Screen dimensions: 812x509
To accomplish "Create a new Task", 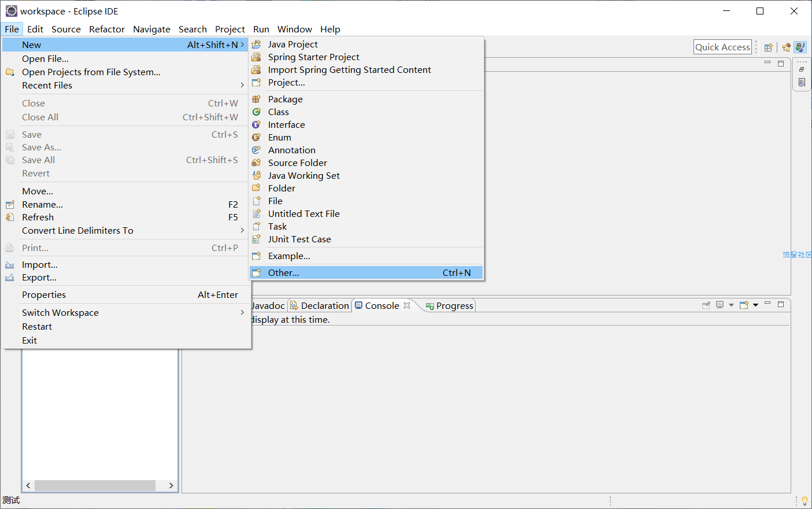I will [366, 226].
